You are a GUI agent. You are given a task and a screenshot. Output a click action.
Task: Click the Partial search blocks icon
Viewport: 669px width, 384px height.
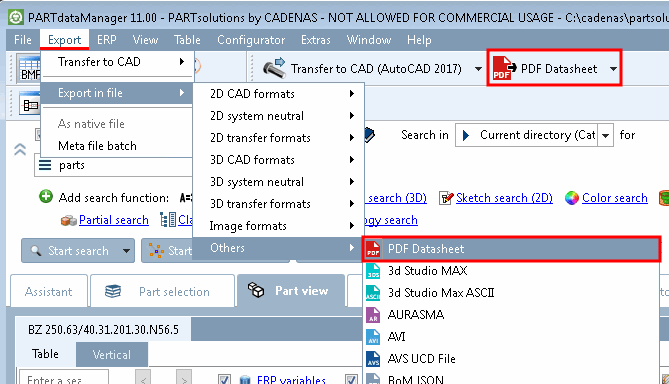coord(68,220)
